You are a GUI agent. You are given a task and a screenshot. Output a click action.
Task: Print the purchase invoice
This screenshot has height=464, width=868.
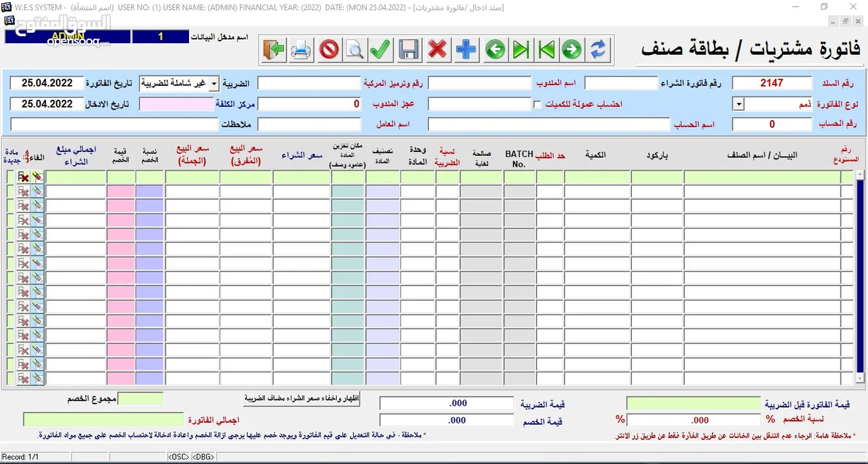pyautogui.click(x=301, y=50)
